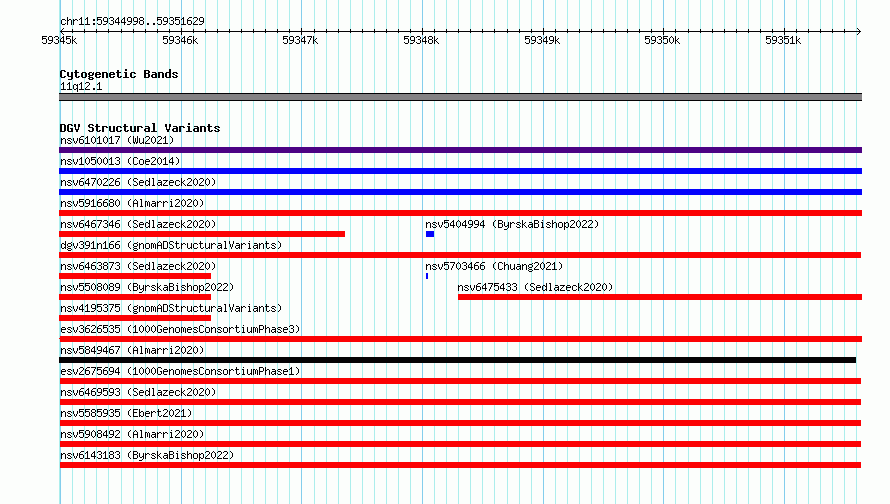This screenshot has width=890, height=504.
Task: Click the DGV Structural Variants track title
Action: pyautogui.click(x=140, y=128)
